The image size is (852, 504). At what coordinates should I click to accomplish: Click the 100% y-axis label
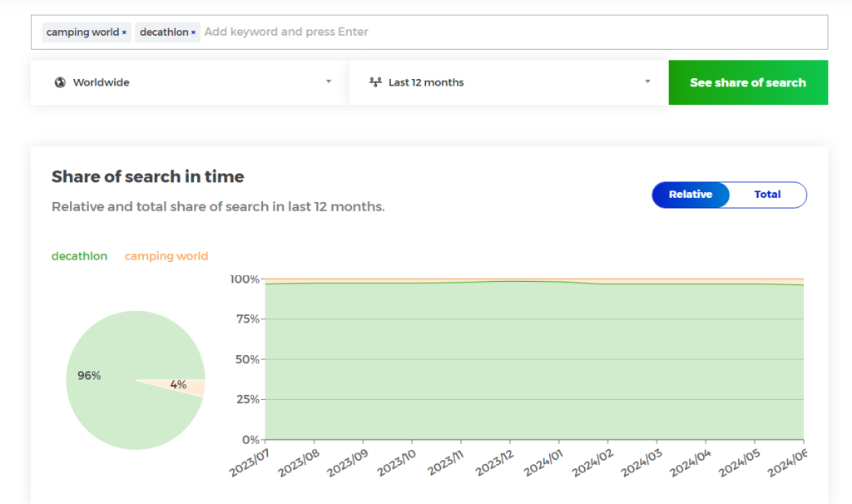[245, 279]
